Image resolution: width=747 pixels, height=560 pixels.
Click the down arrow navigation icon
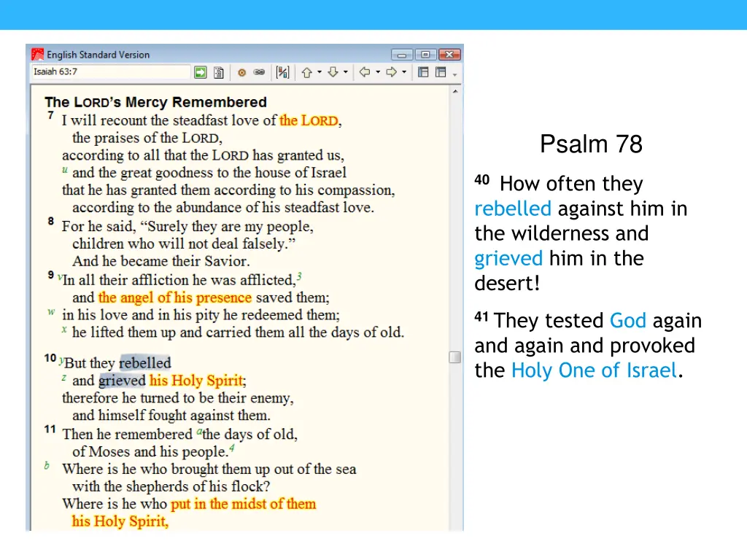pos(333,72)
